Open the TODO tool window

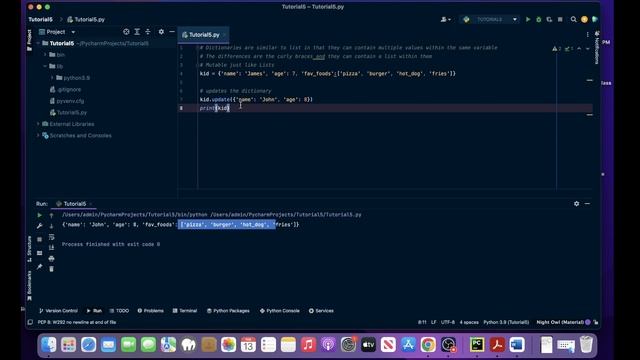tap(119, 311)
